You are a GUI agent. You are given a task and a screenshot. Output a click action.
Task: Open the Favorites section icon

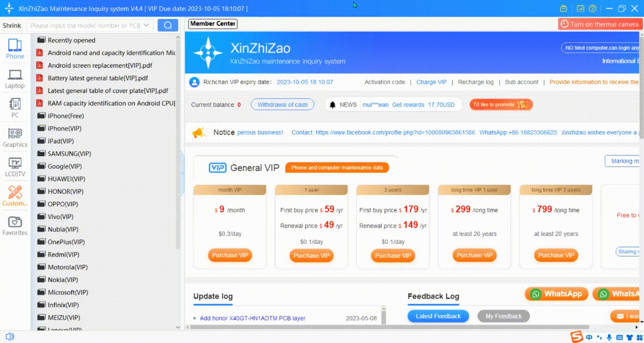coord(15,226)
